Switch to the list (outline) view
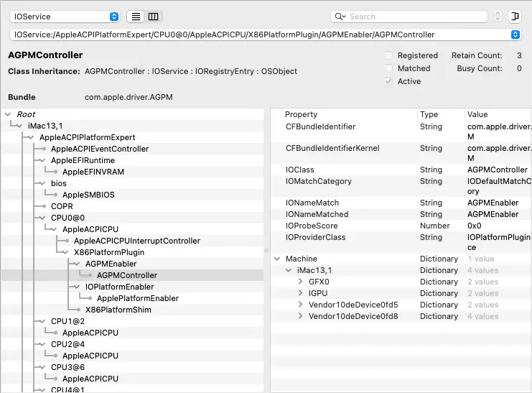 tap(136, 17)
